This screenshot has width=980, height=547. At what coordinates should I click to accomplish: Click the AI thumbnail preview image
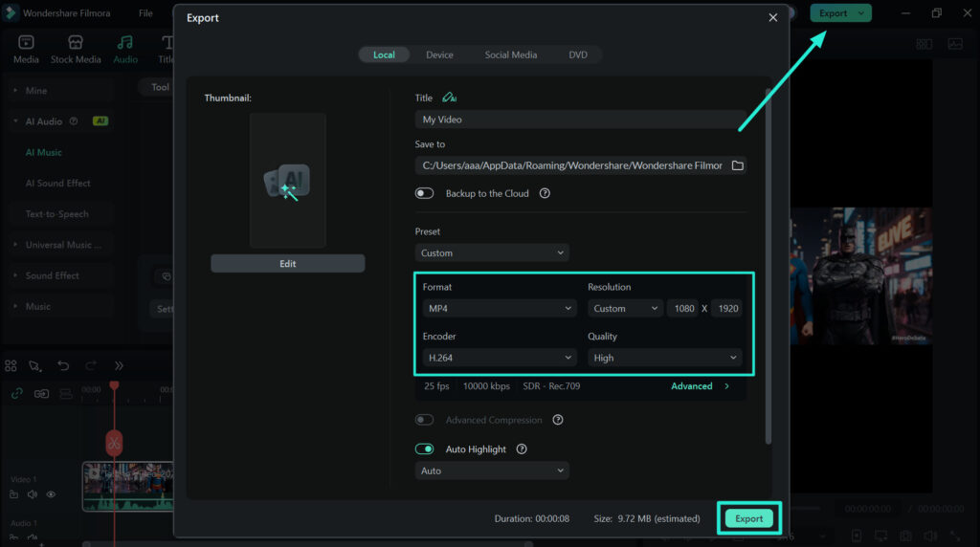287,181
